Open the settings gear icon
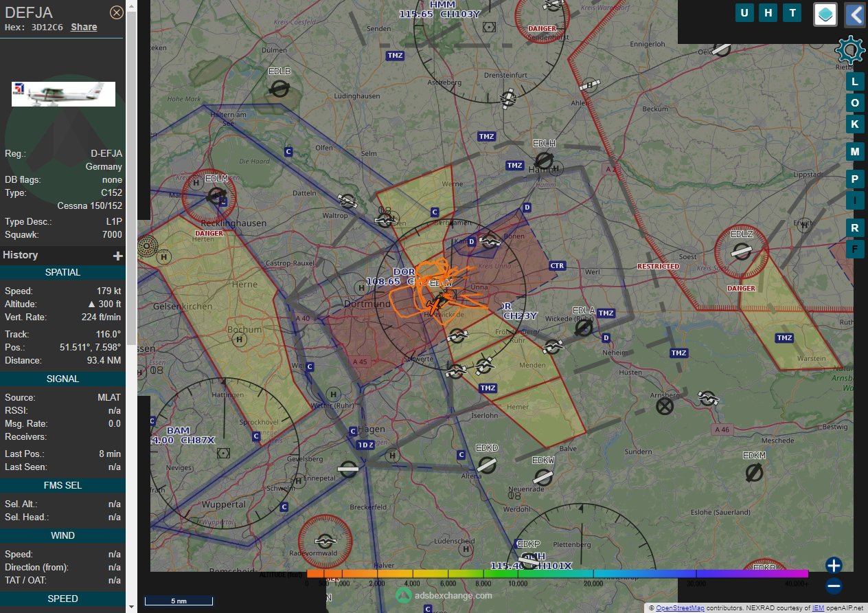Viewport: 868px width, 613px height. click(851, 50)
